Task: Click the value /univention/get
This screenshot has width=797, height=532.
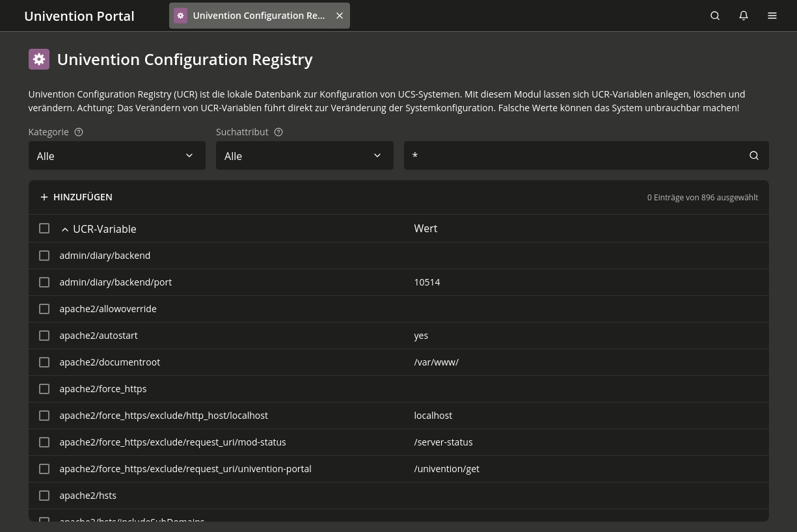Action: [x=446, y=469]
